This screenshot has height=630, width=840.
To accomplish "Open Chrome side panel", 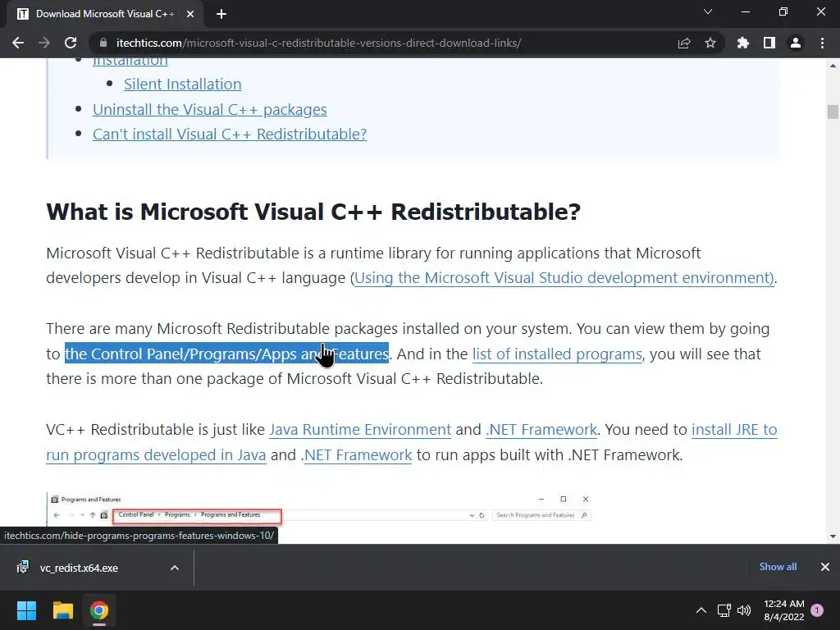I will coord(769,43).
